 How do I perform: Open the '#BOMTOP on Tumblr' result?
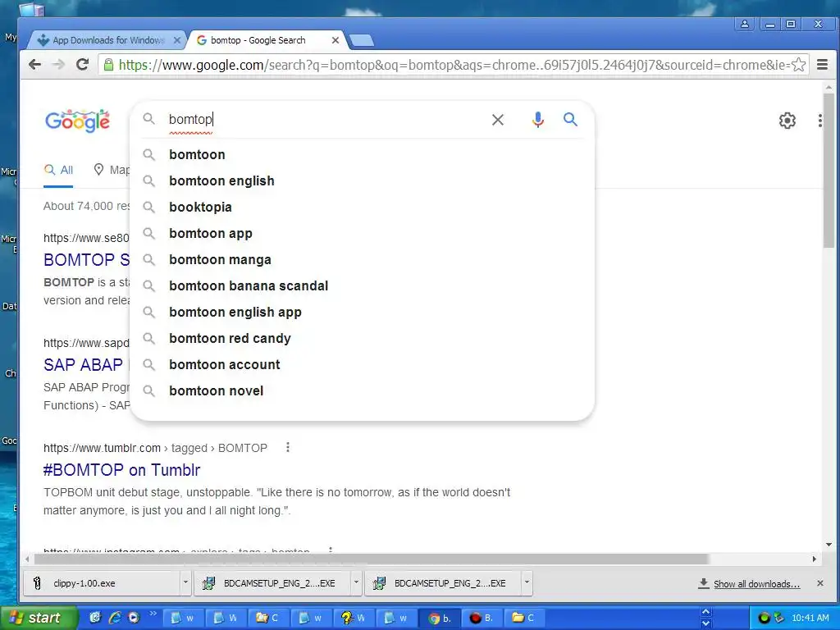pos(121,470)
